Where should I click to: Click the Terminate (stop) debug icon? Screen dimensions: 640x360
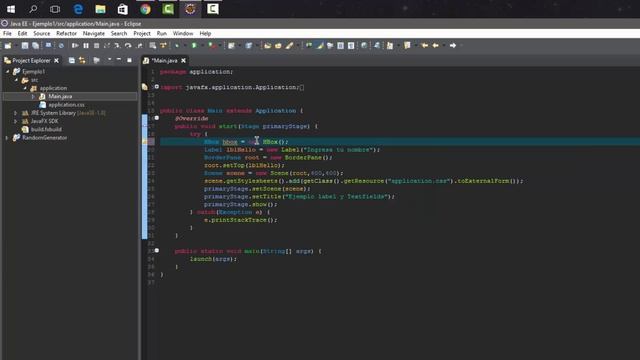pyautogui.click(x=96, y=46)
